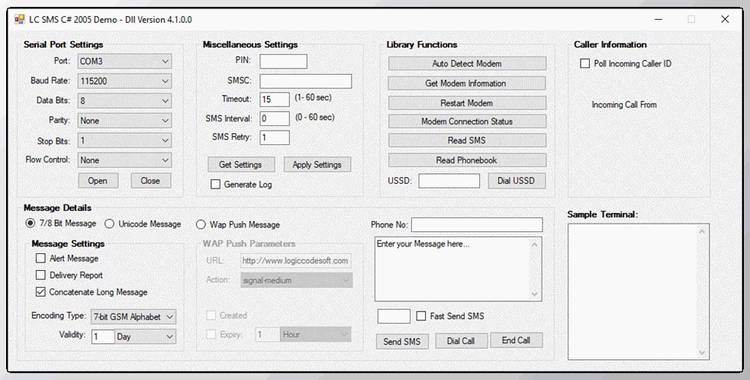Click into the PIN field
This screenshot has height=380, width=750.
pyautogui.click(x=283, y=61)
